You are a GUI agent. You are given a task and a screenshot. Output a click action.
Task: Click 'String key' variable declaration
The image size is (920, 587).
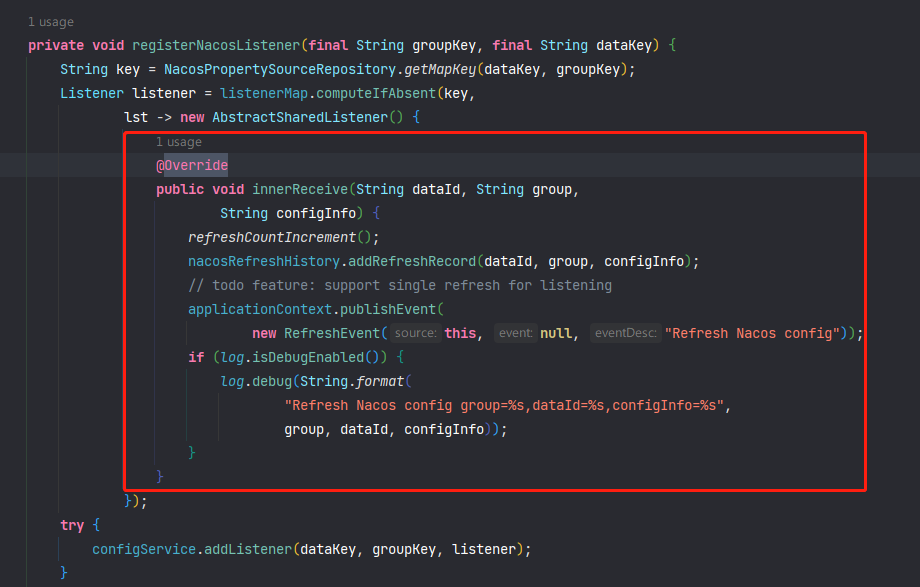pyautogui.click(x=100, y=69)
